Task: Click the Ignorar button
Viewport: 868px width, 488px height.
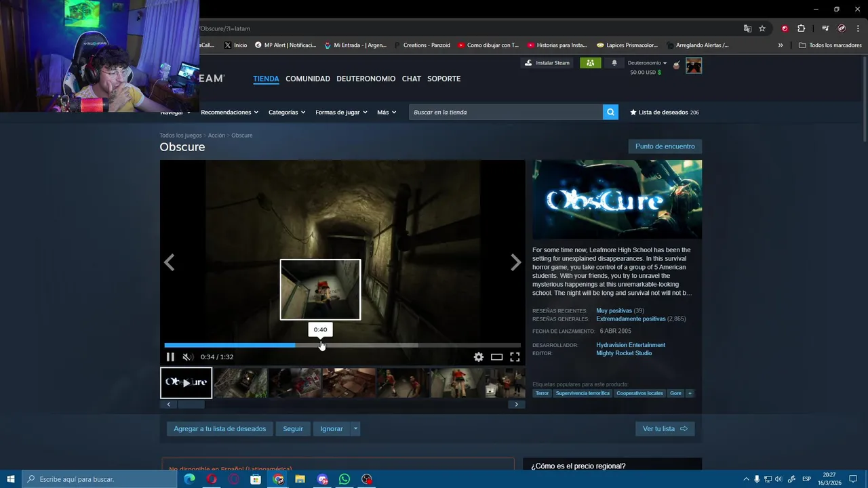Action: (332, 428)
